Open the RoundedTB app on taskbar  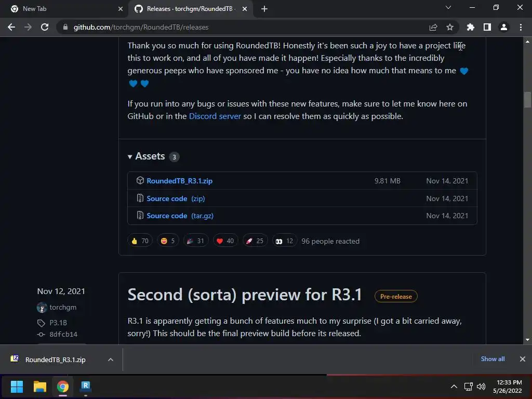click(86, 387)
